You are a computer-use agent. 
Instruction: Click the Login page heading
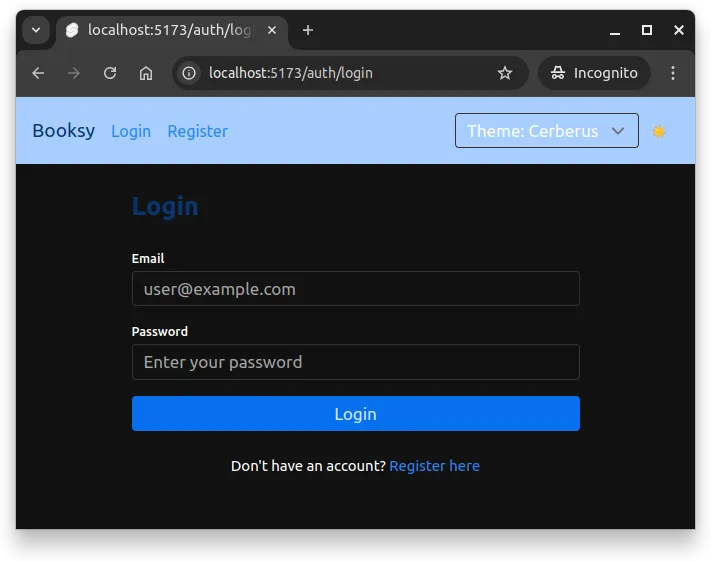(165, 207)
